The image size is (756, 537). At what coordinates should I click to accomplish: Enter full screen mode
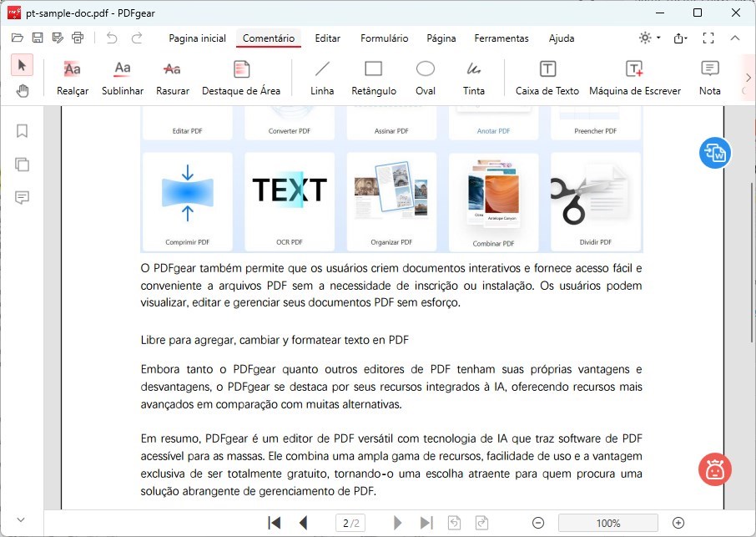pyautogui.click(x=708, y=38)
